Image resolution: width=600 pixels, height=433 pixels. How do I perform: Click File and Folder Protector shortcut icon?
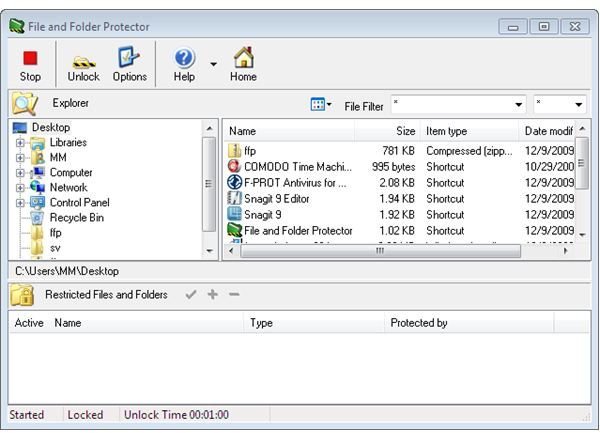tap(235, 230)
